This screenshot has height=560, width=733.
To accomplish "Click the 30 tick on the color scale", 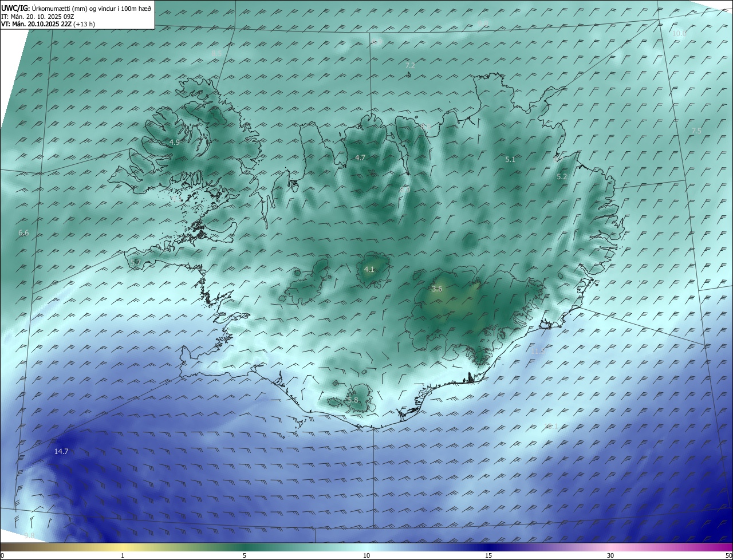I will (610, 555).
